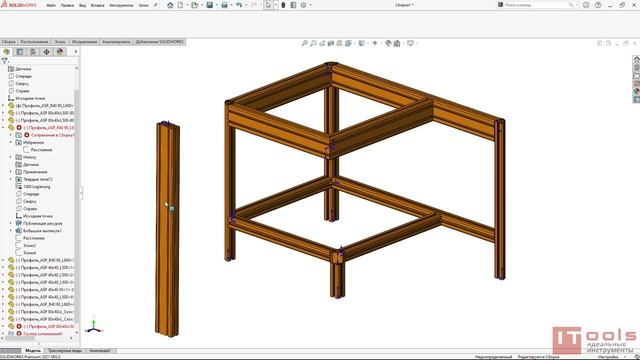
Task: Expand the Save button dropdown arrow
Action: pyautogui.click(x=217, y=5)
